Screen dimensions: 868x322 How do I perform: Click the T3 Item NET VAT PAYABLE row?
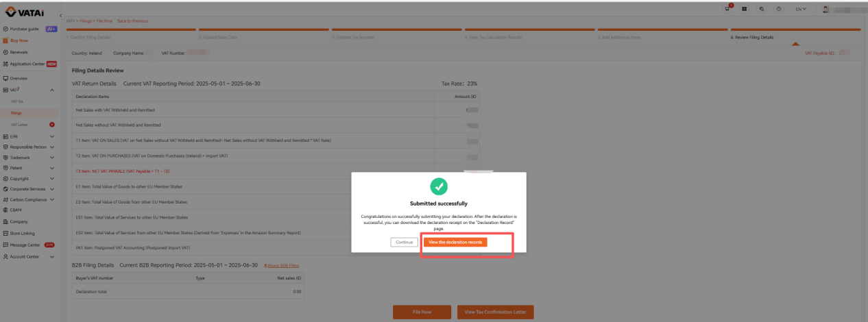click(x=276, y=171)
